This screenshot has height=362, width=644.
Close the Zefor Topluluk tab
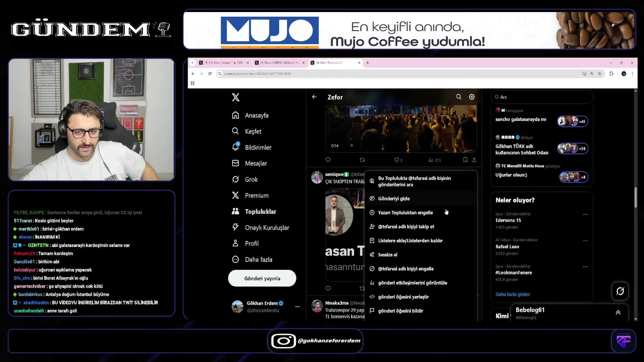click(359, 63)
